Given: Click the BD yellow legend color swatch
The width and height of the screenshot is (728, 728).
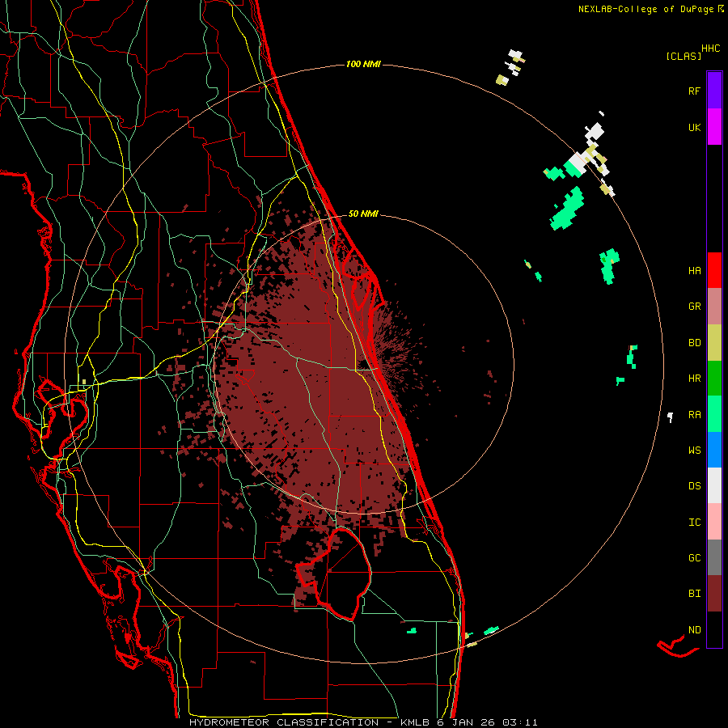Looking at the screenshot, I should tap(714, 343).
